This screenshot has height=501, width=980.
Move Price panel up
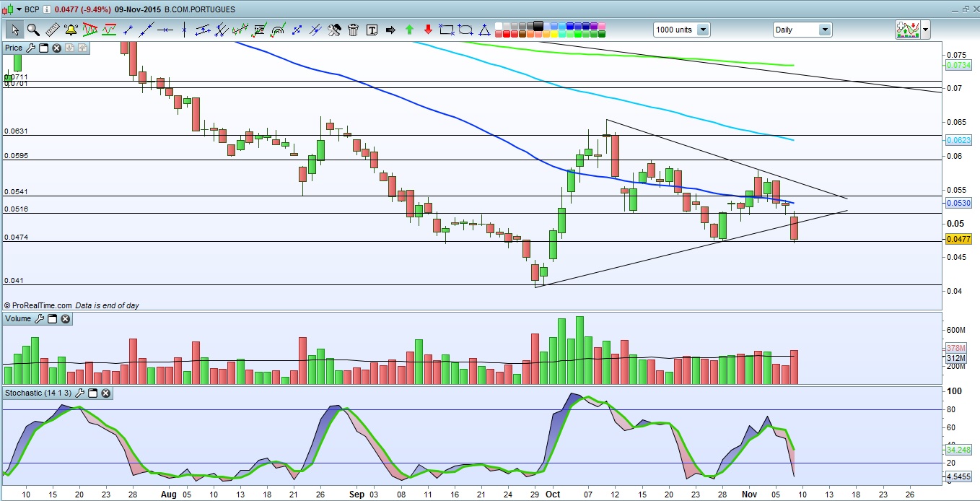82,48
